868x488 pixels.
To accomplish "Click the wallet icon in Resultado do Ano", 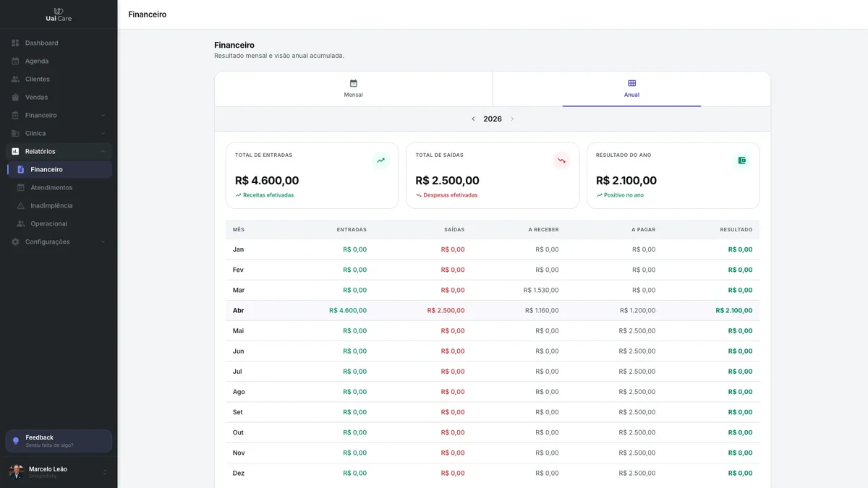I will pyautogui.click(x=742, y=160).
